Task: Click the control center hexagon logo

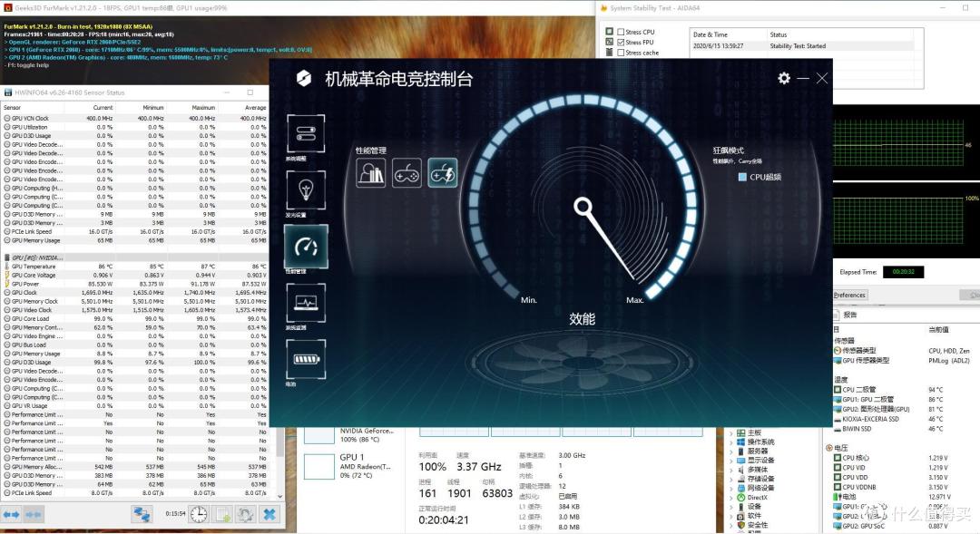Action: pos(304,78)
